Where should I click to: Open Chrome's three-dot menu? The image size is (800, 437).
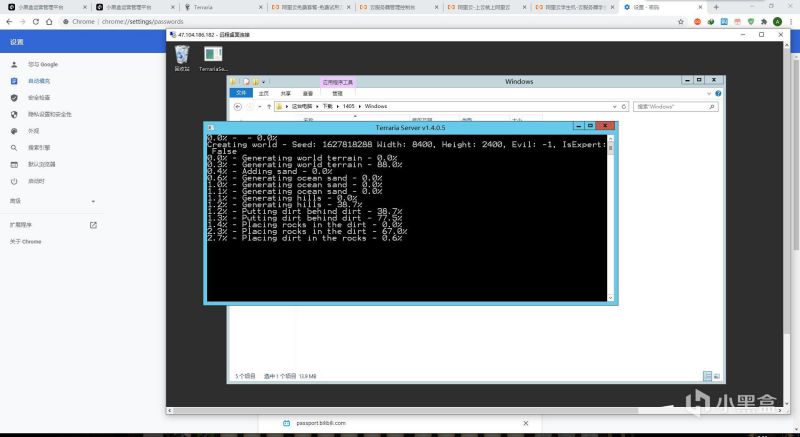pos(790,22)
